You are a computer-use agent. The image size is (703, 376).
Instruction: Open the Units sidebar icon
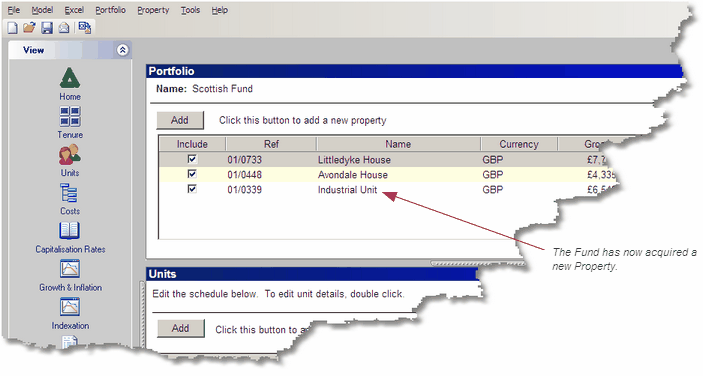[70, 155]
